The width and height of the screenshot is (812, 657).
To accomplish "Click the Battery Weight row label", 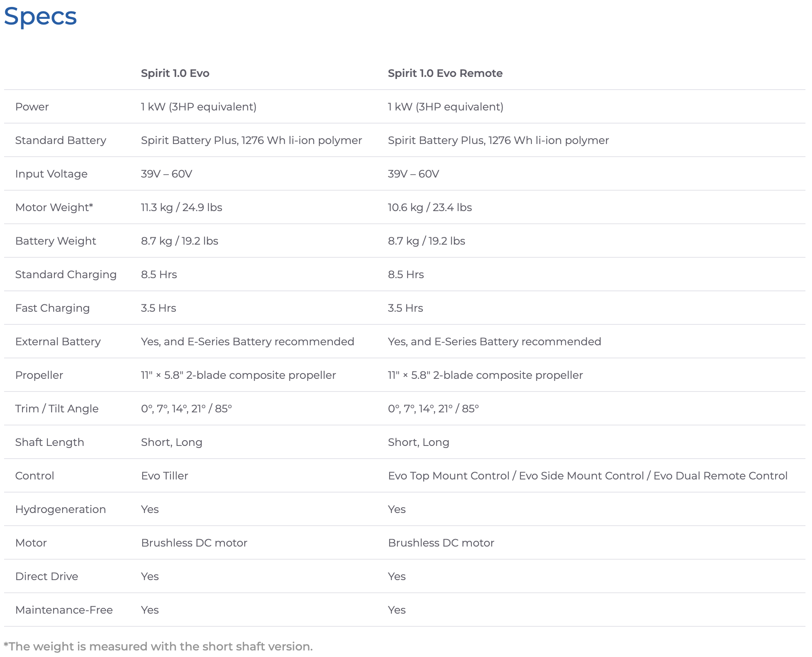I will [x=56, y=241].
